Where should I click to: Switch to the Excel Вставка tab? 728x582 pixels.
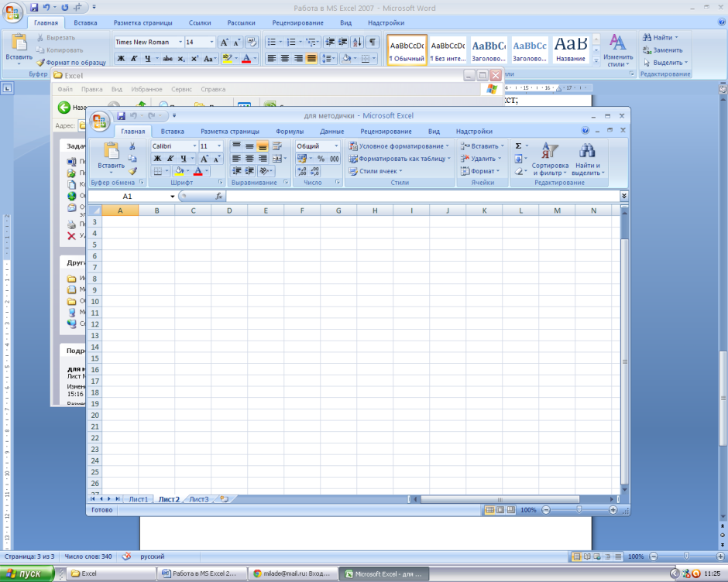172,132
